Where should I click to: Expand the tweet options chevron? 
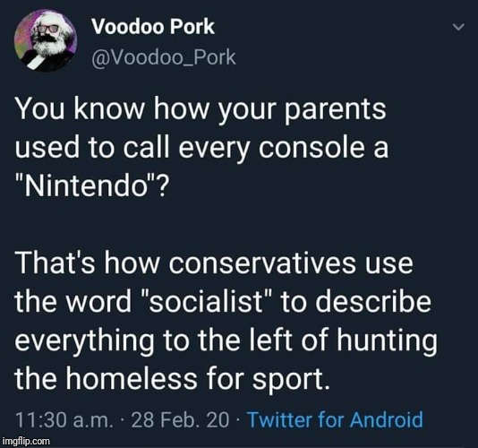point(458,27)
